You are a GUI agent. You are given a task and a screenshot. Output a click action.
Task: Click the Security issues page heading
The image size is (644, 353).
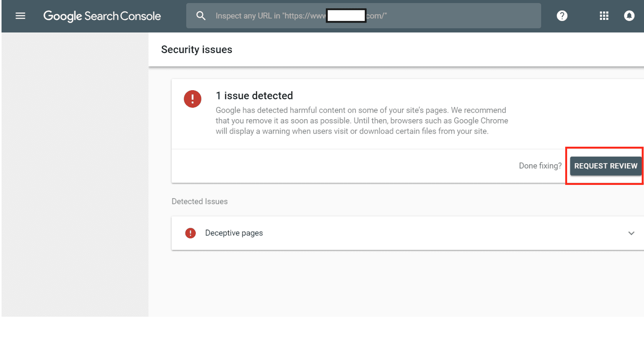[x=197, y=50]
